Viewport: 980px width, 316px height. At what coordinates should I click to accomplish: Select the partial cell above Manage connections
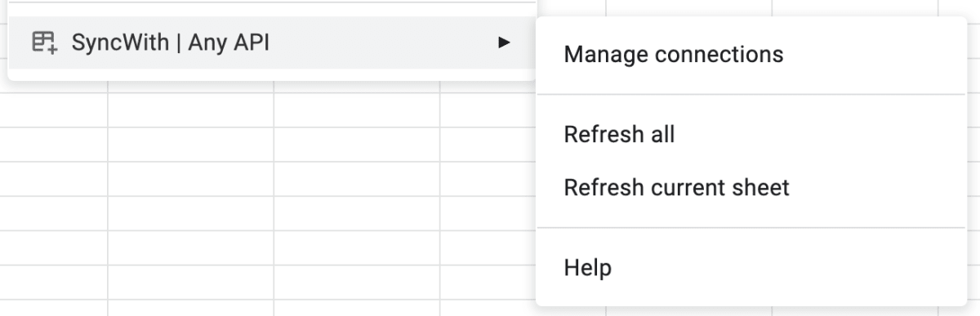[688, 7]
